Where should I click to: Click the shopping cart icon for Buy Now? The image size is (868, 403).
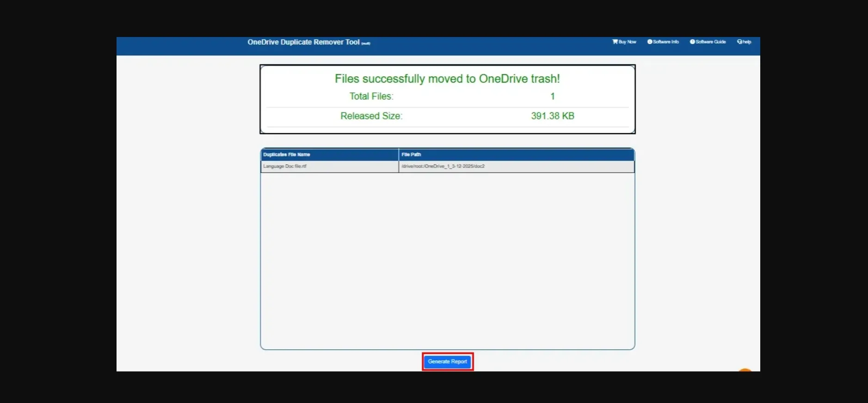[x=615, y=42]
